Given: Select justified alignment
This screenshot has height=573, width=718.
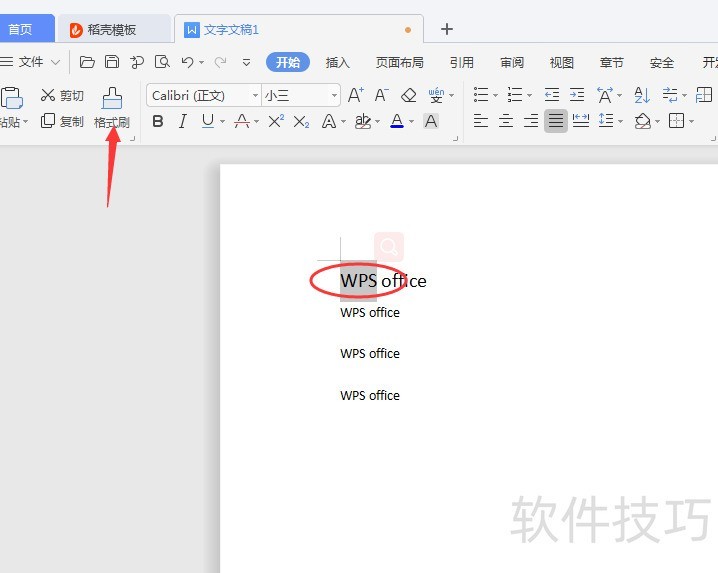Looking at the screenshot, I should (x=556, y=121).
